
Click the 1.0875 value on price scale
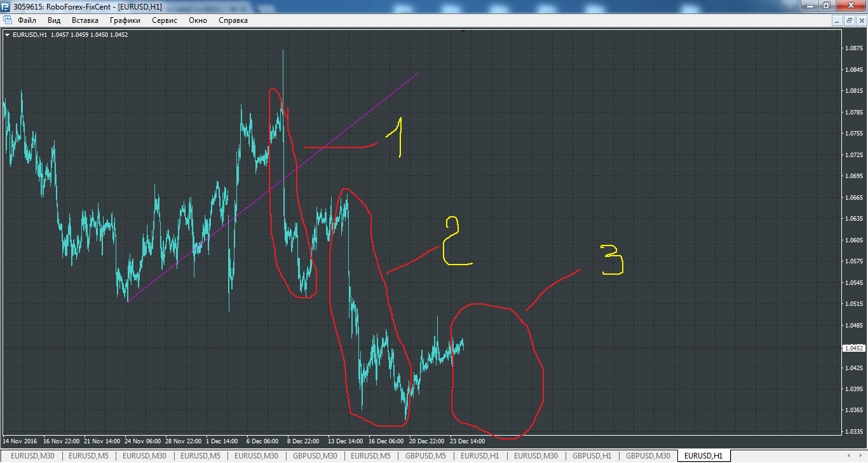pos(855,48)
